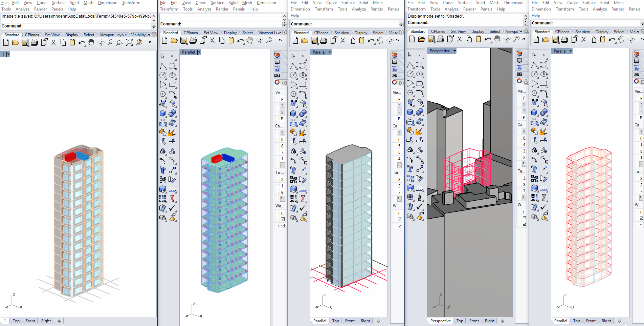Image resolution: width=644 pixels, height=326 pixels.
Task: Expand tab overflow next to Viewpo tab
Action: point(520,31)
